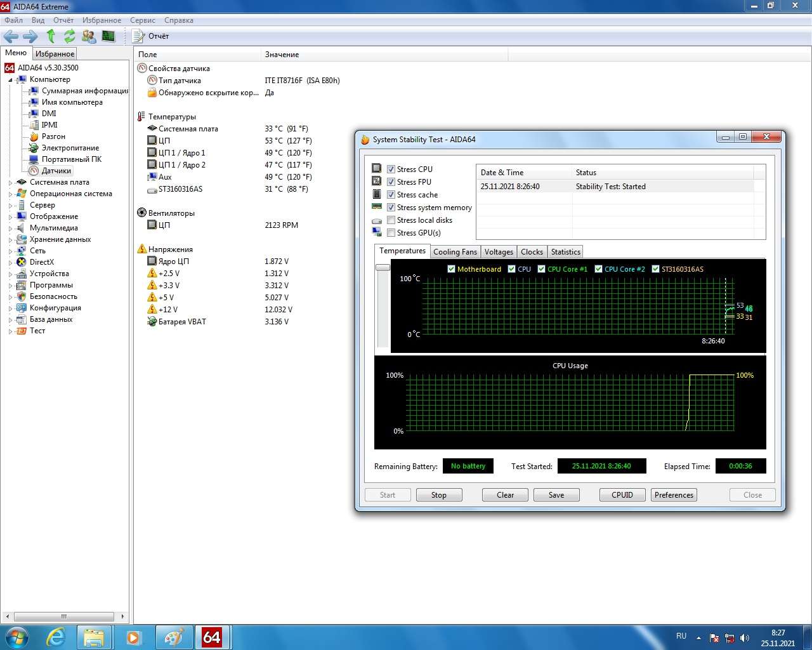Open the Справка menu
This screenshot has width=812, height=650.
pos(178,20)
